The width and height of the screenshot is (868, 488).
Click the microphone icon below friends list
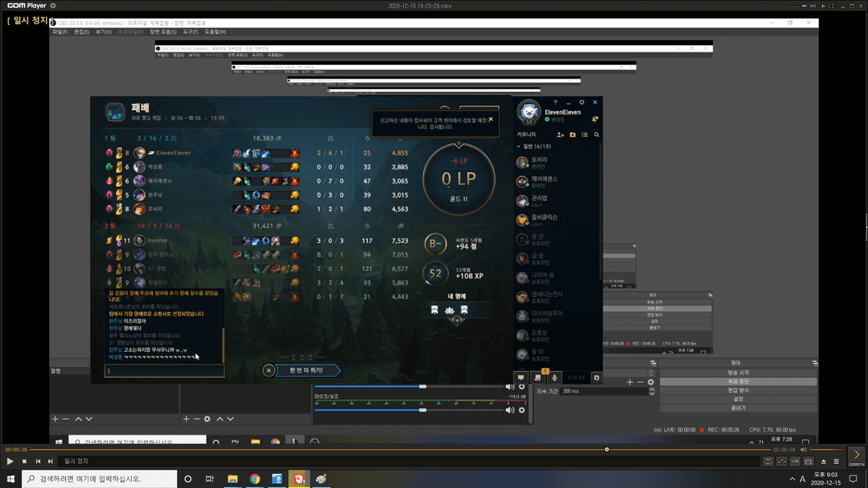(554, 378)
